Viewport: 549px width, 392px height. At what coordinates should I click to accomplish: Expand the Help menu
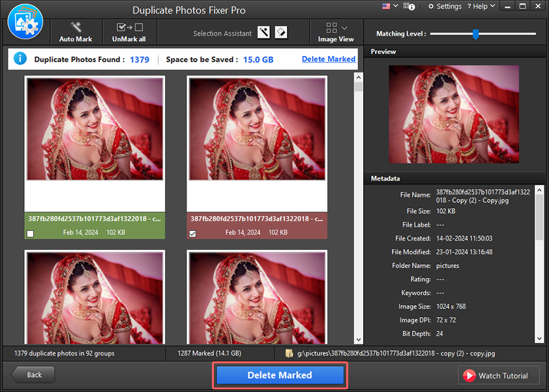(481, 7)
